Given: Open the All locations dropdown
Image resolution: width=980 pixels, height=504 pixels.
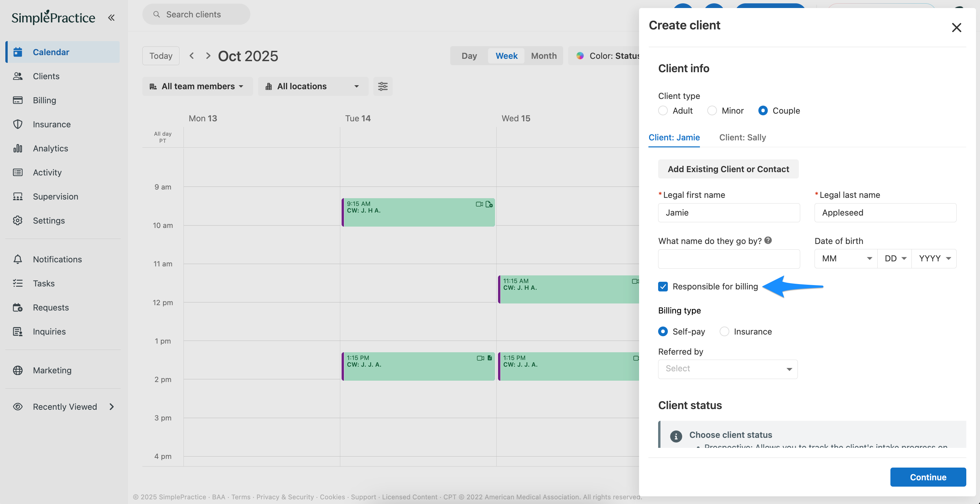Looking at the screenshot, I should click(313, 86).
